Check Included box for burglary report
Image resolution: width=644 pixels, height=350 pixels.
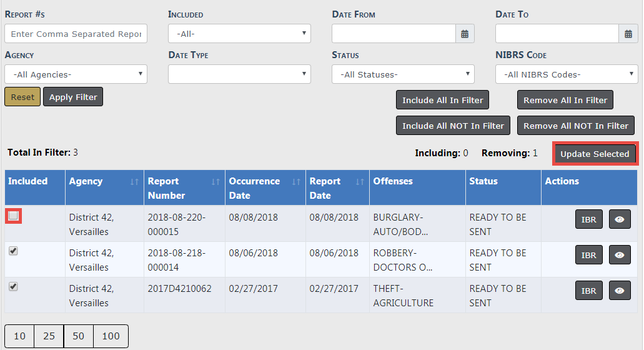click(14, 216)
